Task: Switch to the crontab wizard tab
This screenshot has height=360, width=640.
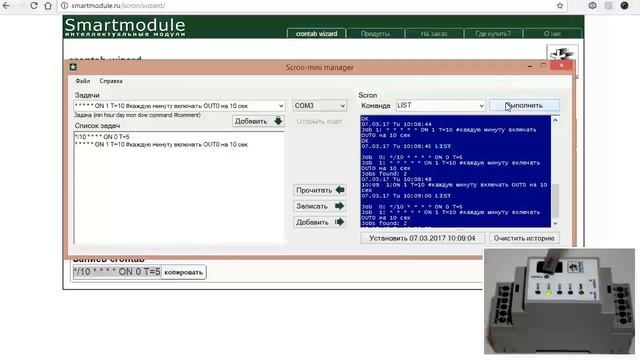Action: pyautogui.click(x=316, y=33)
